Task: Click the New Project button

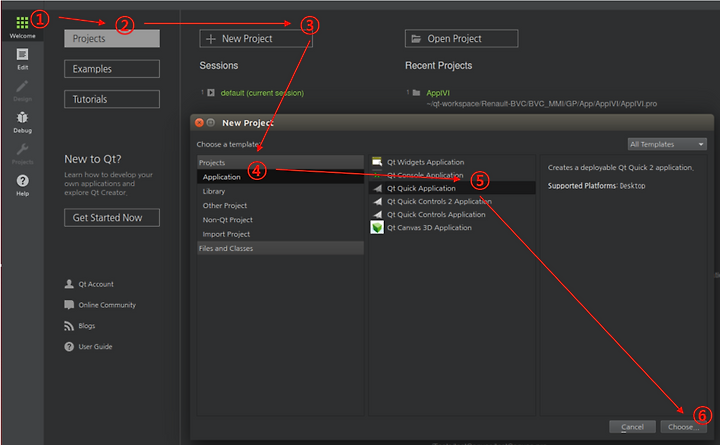Action: 256,39
